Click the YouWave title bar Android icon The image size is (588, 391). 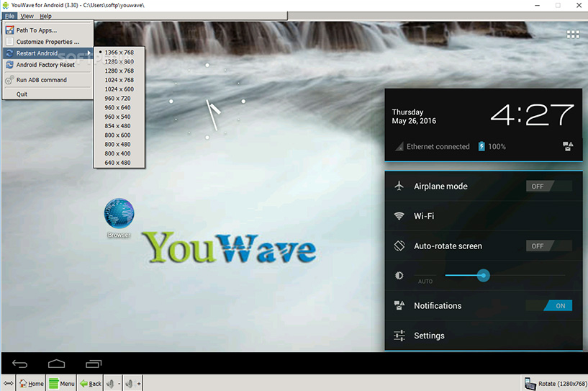click(5, 5)
